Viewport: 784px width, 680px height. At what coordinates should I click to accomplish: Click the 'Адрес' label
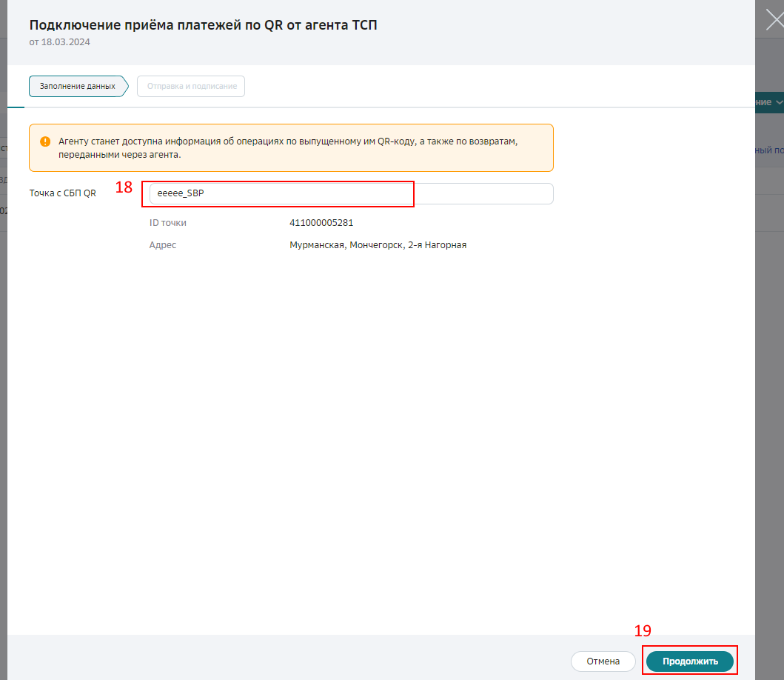coord(162,244)
